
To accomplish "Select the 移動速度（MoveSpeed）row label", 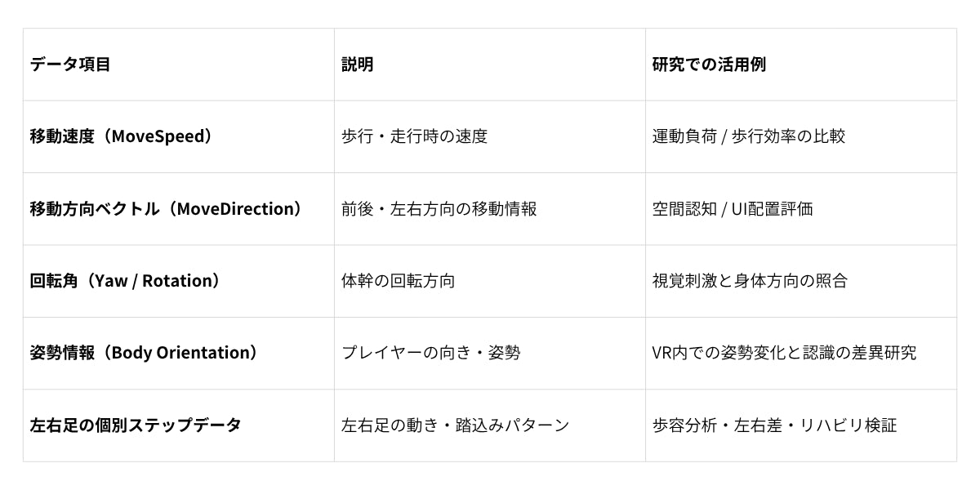I will click(x=122, y=136).
